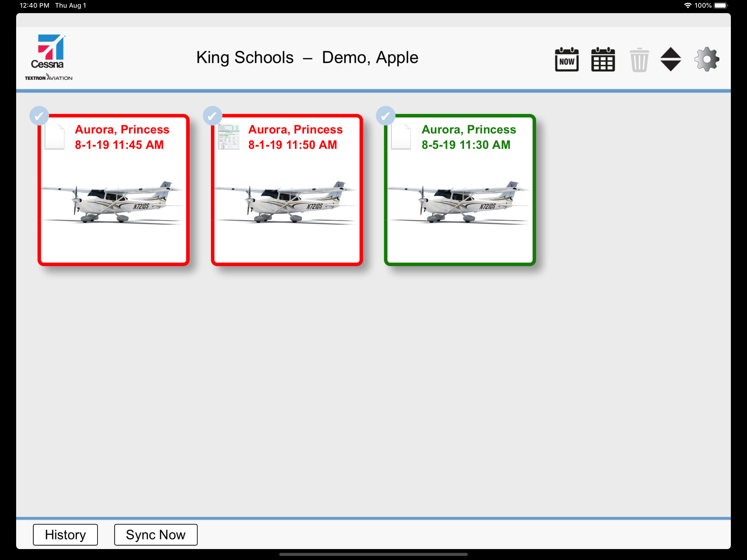Open settings via the gear icon

tap(707, 59)
